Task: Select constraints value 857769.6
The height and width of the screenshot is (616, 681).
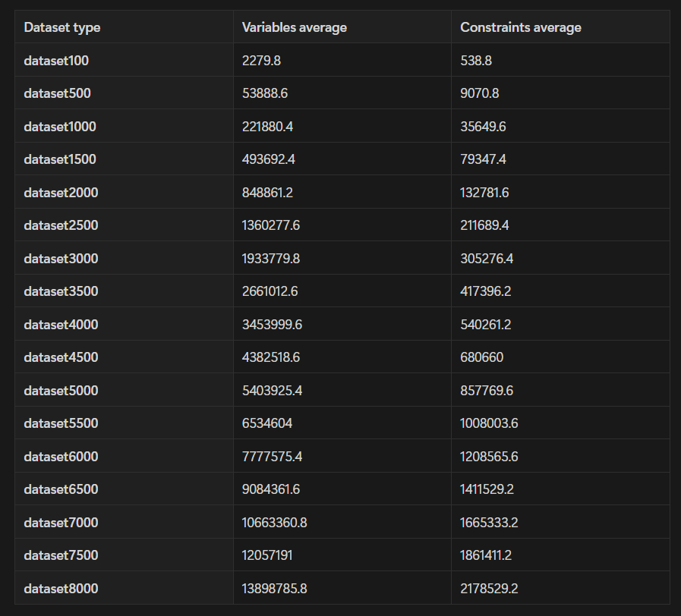Action: point(487,390)
